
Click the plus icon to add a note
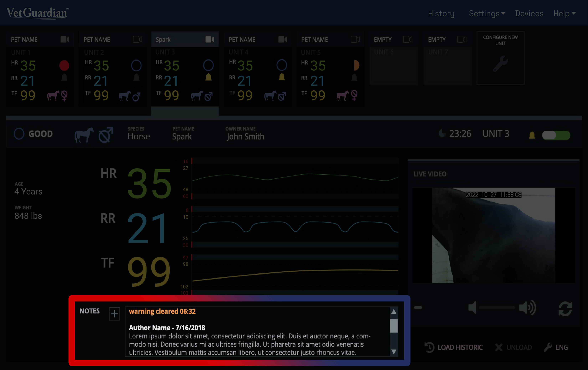(x=114, y=314)
